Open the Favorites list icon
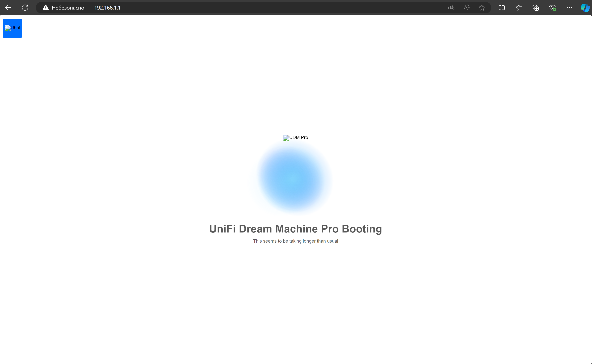The image size is (592, 364). click(x=519, y=8)
